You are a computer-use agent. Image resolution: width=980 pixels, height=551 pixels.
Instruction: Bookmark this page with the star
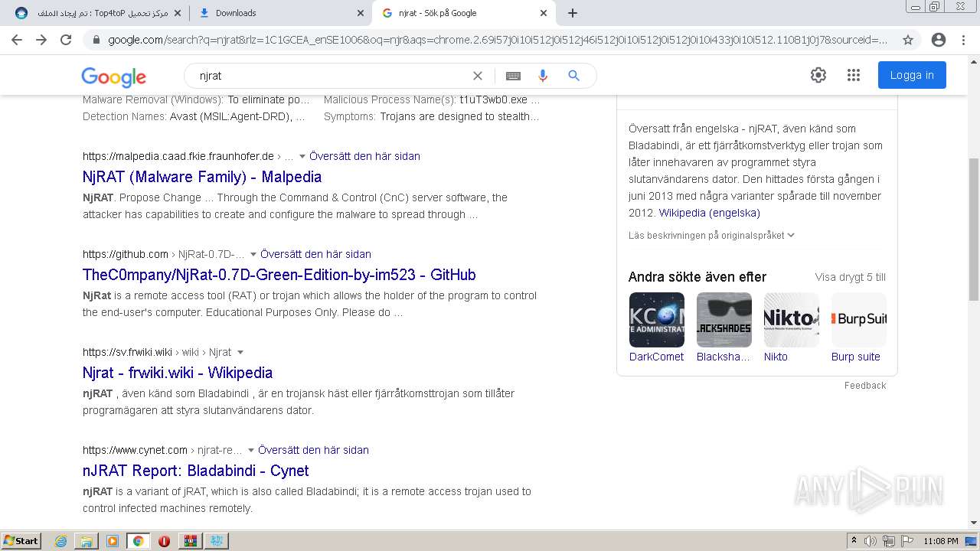(x=908, y=40)
